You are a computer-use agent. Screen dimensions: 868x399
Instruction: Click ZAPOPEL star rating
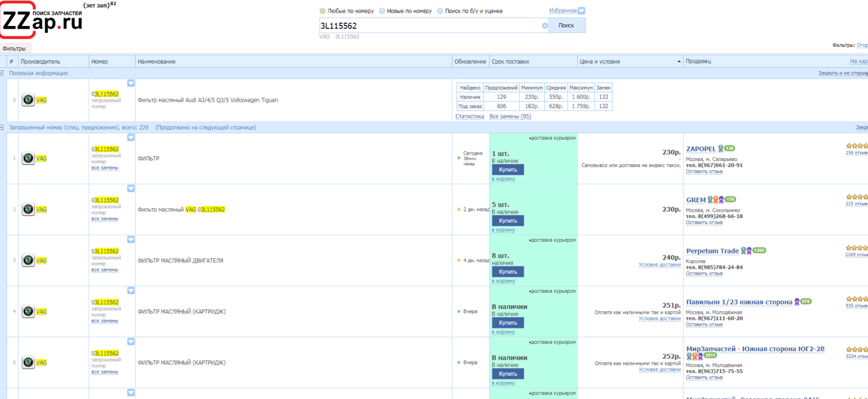tap(857, 146)
